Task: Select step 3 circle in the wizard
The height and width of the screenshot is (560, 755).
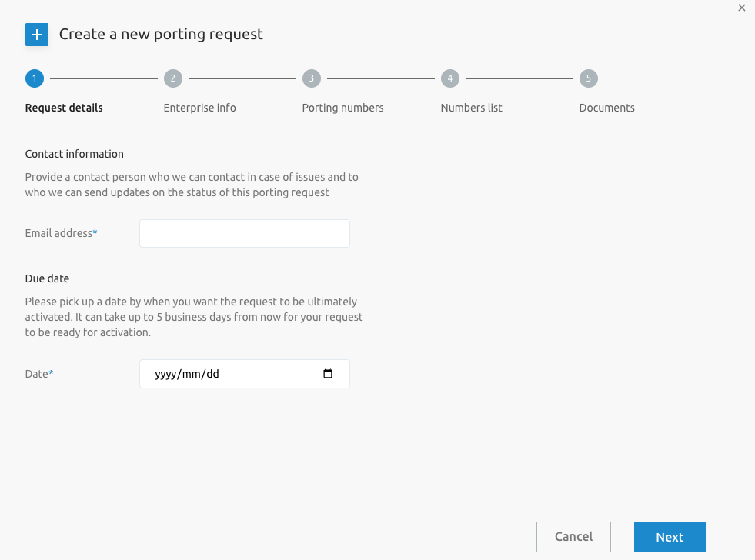Action: [312, 78]
